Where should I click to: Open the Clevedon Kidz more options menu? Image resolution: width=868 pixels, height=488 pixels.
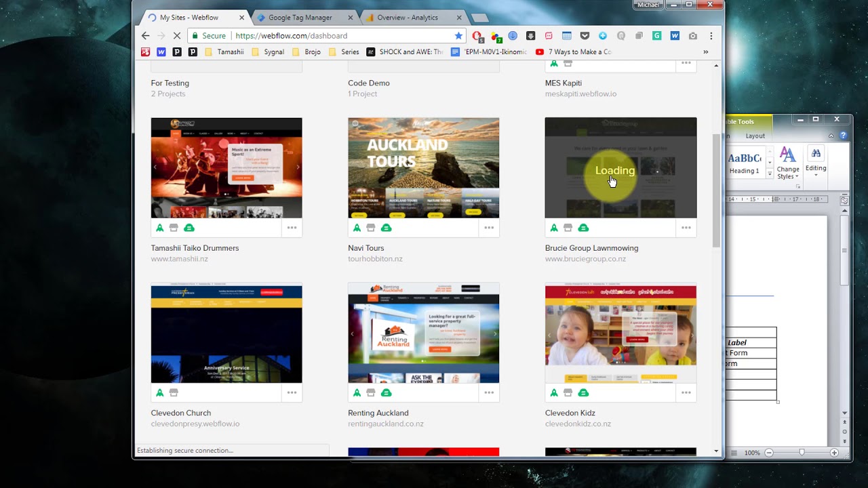click(686, 392)
